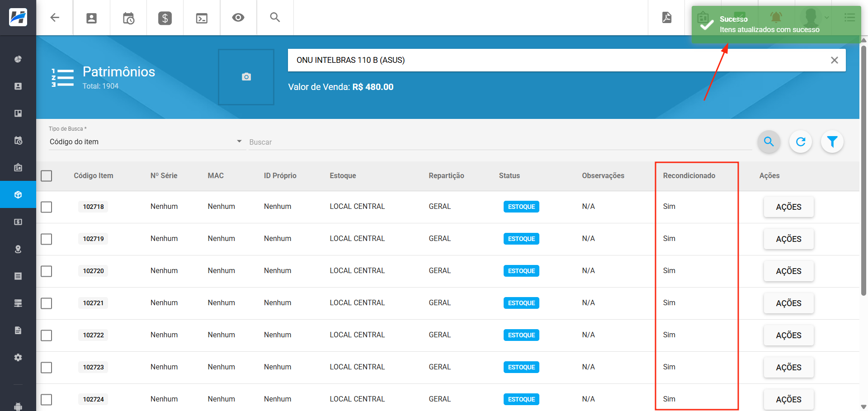Open the filter funnel button
868x411 pixels.
tap(832, 142)
